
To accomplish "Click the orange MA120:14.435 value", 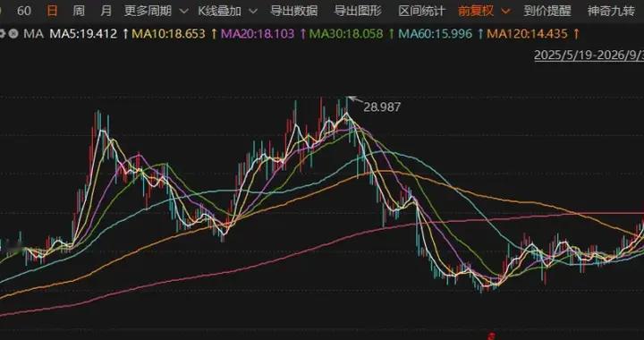I will 528,34.
